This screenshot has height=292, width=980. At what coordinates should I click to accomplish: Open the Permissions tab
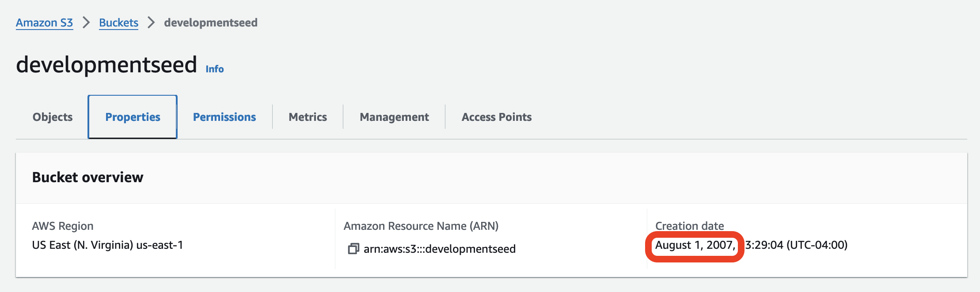tap(224, 117)
